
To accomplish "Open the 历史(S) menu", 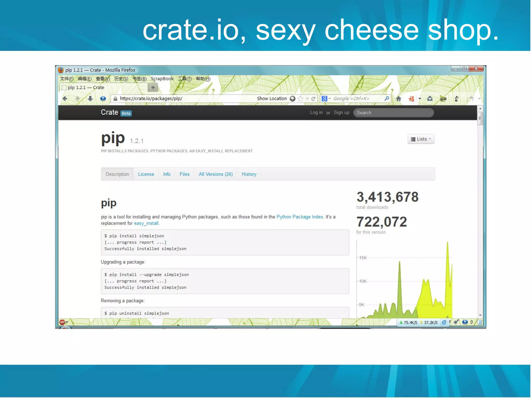I will (121, 79).
